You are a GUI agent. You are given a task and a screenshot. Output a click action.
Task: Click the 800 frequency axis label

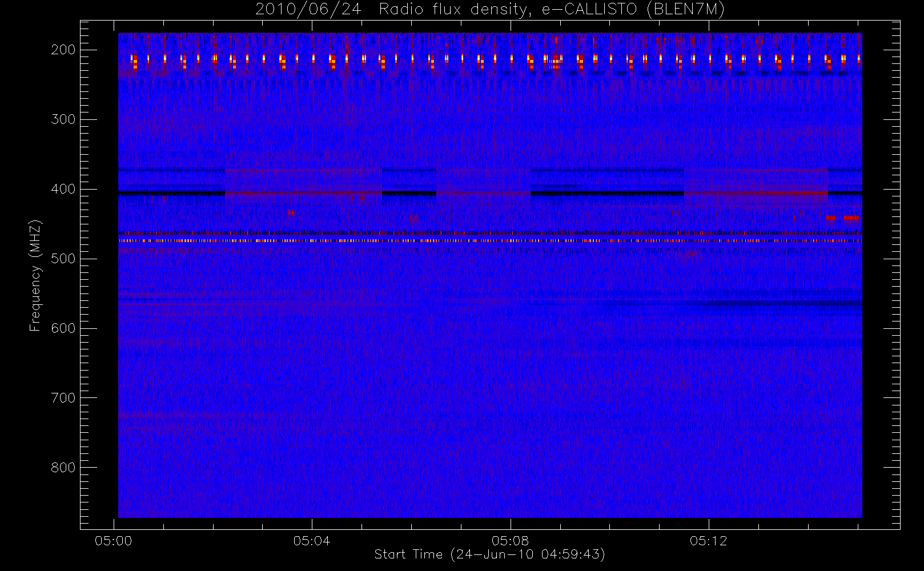point(63,468)
